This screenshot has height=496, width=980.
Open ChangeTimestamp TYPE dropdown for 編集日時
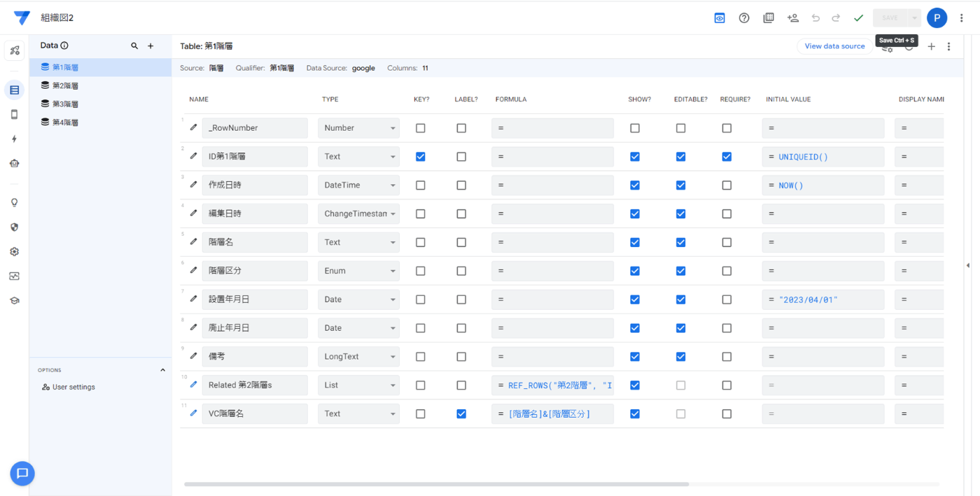(x=358, y=214)
